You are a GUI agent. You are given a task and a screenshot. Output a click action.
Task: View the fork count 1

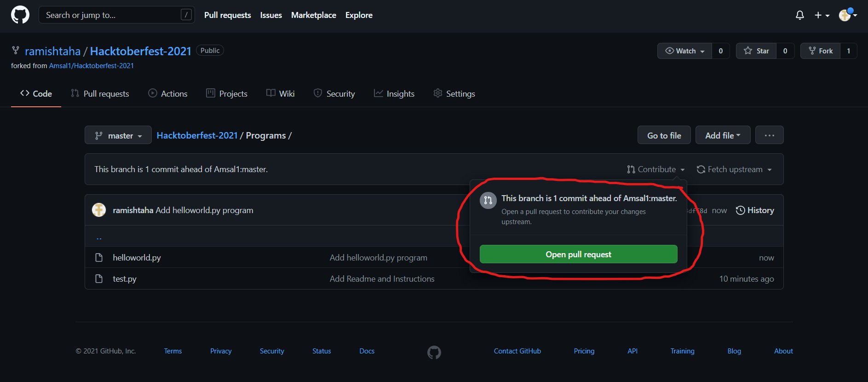click(x=849, y=51)
